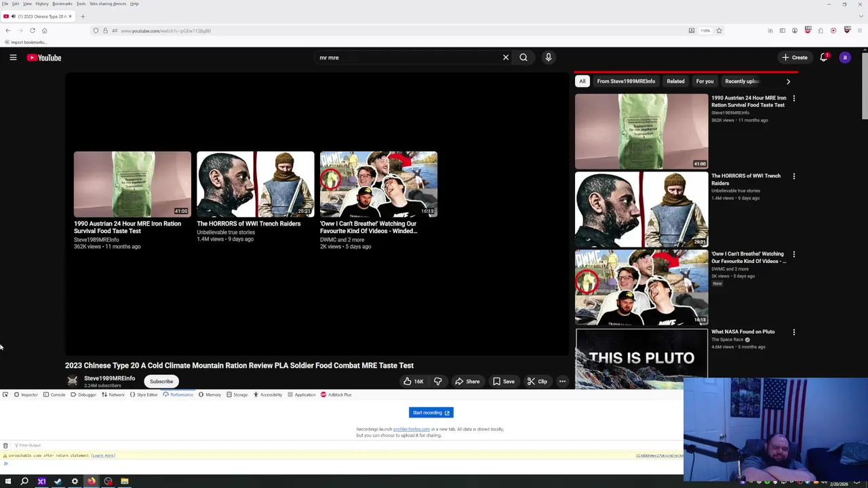
Task: Like the video with 16K likes
Action: (413, 382)
